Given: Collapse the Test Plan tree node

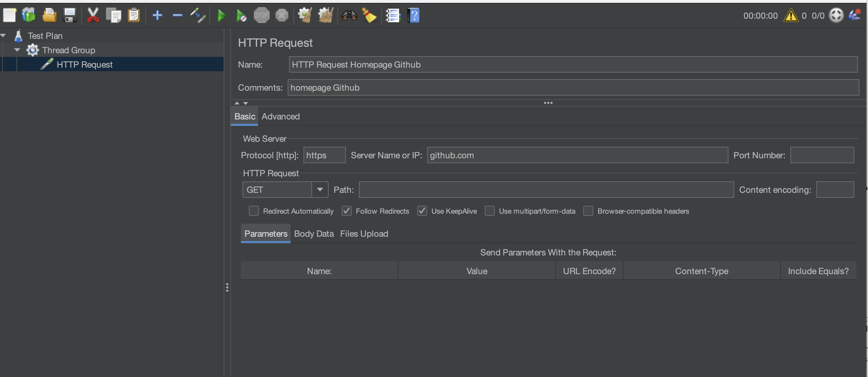Looking at the screenshot, I should point(3,36).
